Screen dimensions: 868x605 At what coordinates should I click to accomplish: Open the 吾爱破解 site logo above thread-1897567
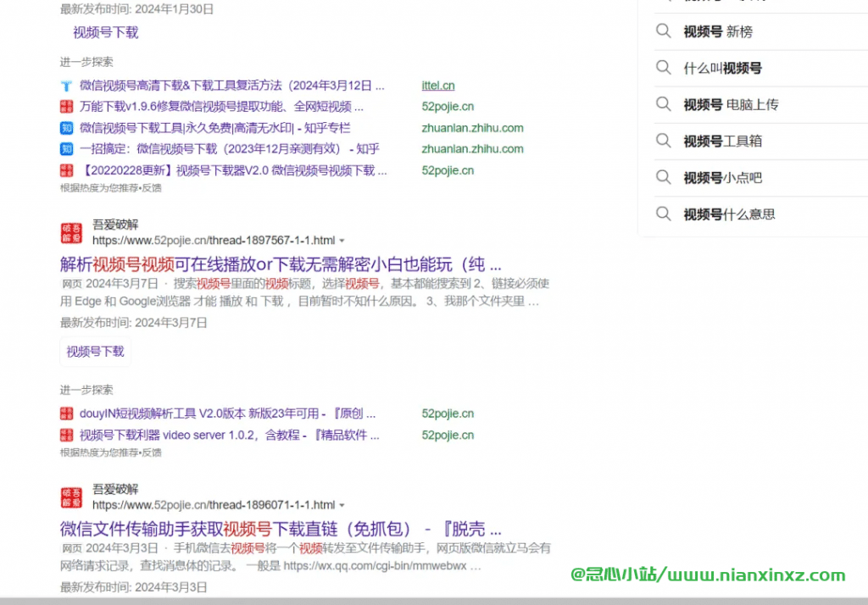pyautogui.click(x=71, y=233)
